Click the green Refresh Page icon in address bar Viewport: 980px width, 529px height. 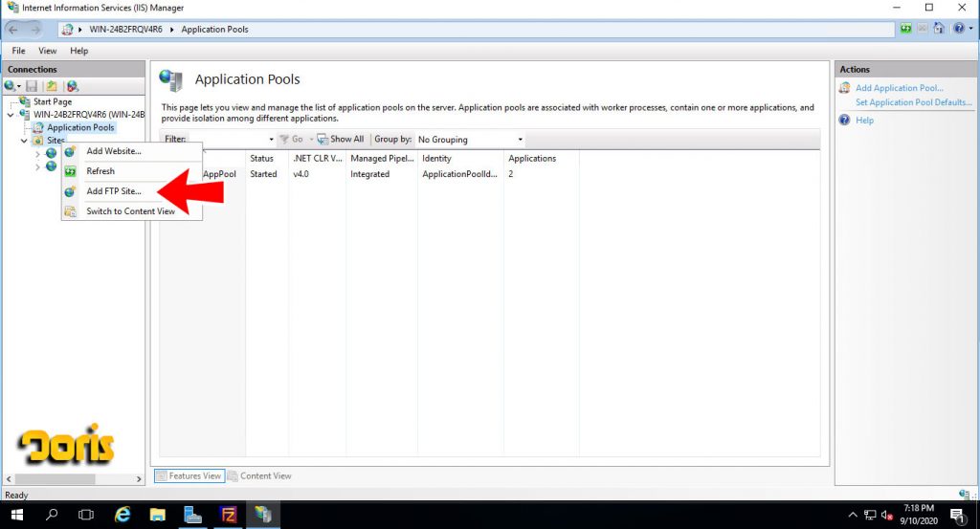pyautogui.click(x=905, y=29)
